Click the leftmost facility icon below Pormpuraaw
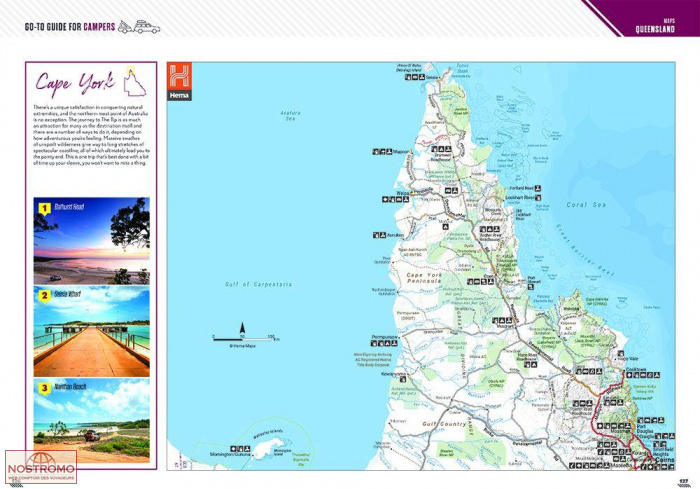This screenshot has height=489, width=700. (x=374, y=343)
